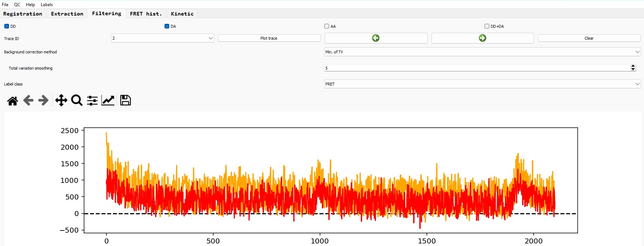644x246 pixels.
Task: Go forward to next plot view
Action: point(43,100)
